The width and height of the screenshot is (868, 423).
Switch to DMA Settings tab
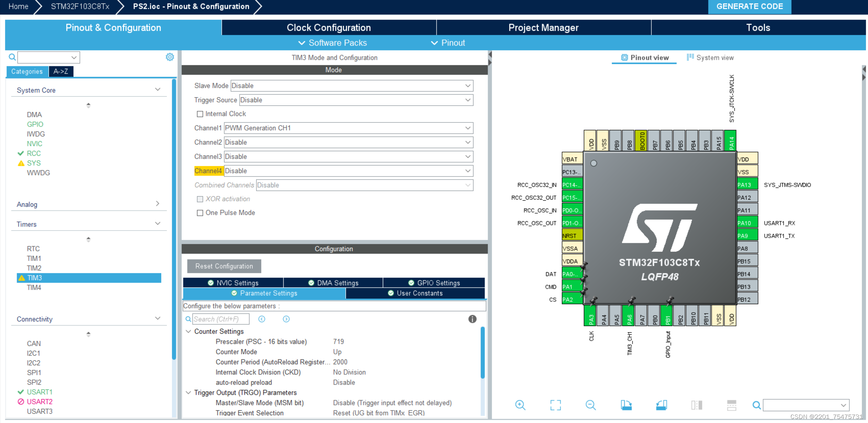337,283
